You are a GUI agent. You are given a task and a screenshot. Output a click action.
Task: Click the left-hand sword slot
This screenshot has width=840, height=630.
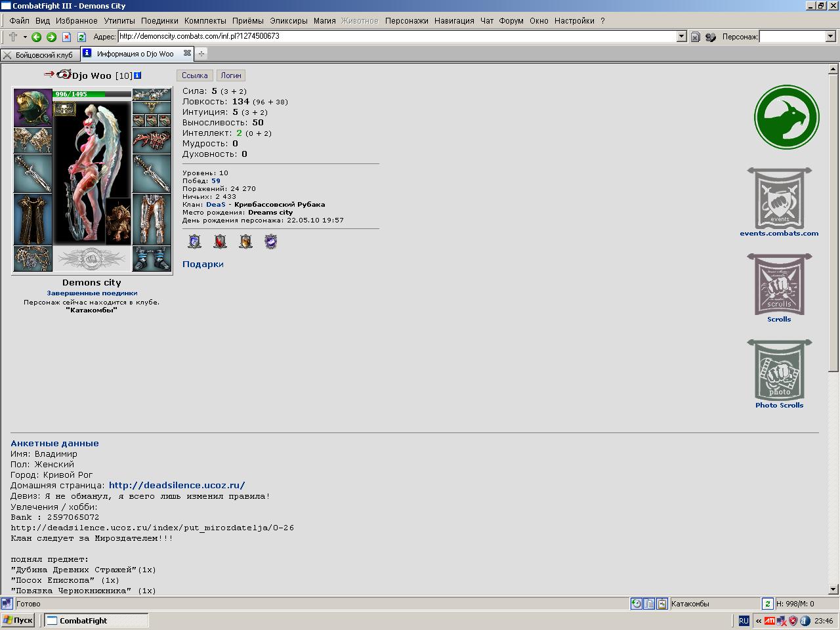coord(33,173)
